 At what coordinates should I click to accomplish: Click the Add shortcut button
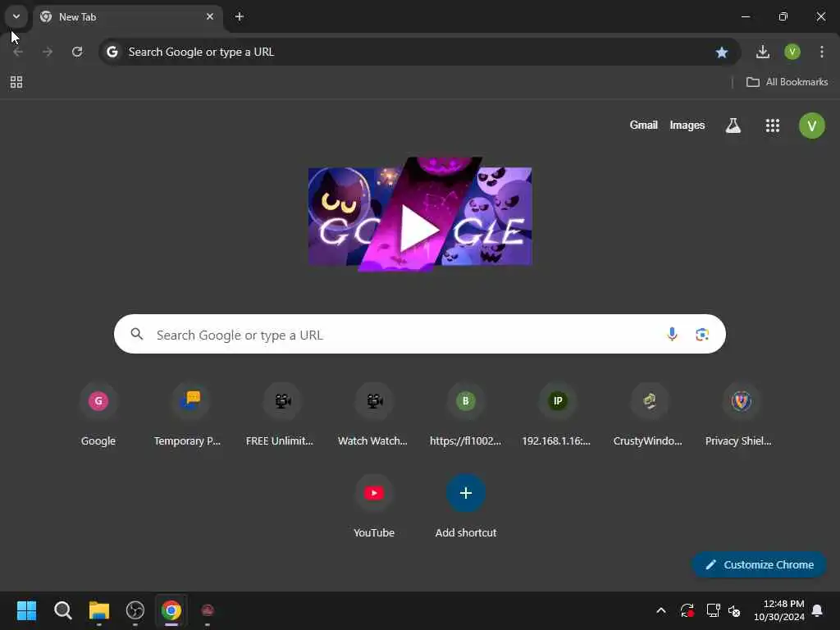(x=466, y=507)
